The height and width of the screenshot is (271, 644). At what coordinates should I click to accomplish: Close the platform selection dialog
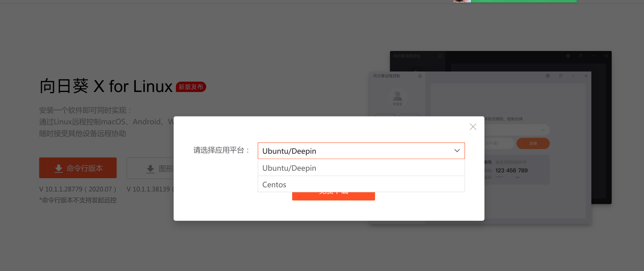(473, 127)
